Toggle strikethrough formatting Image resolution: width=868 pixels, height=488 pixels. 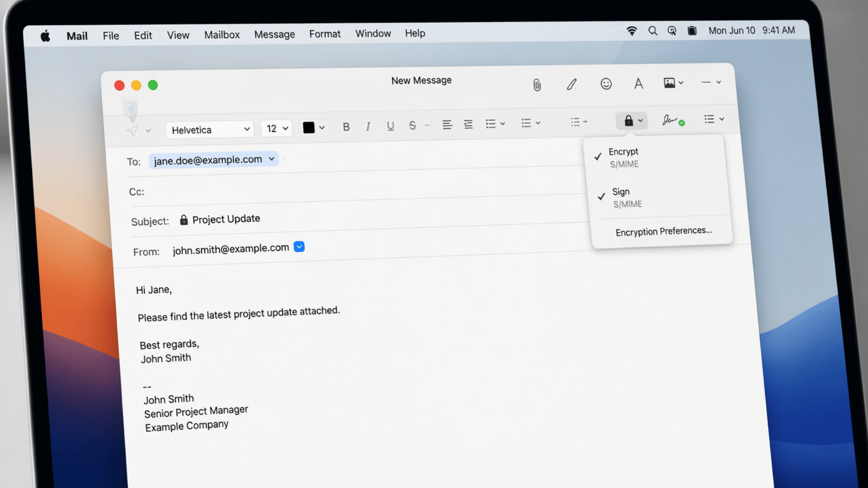[x=412, y=125]
